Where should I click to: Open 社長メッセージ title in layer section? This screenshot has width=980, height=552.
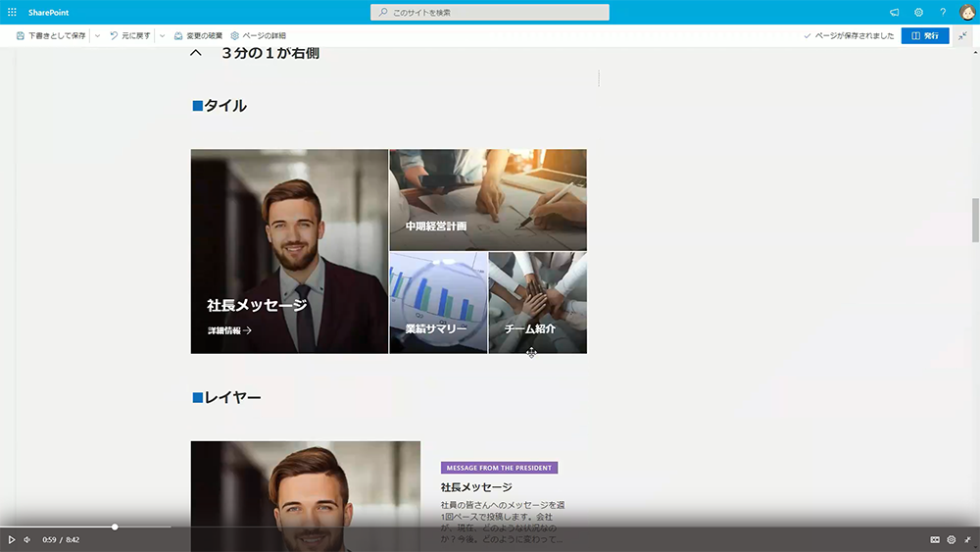476,487
